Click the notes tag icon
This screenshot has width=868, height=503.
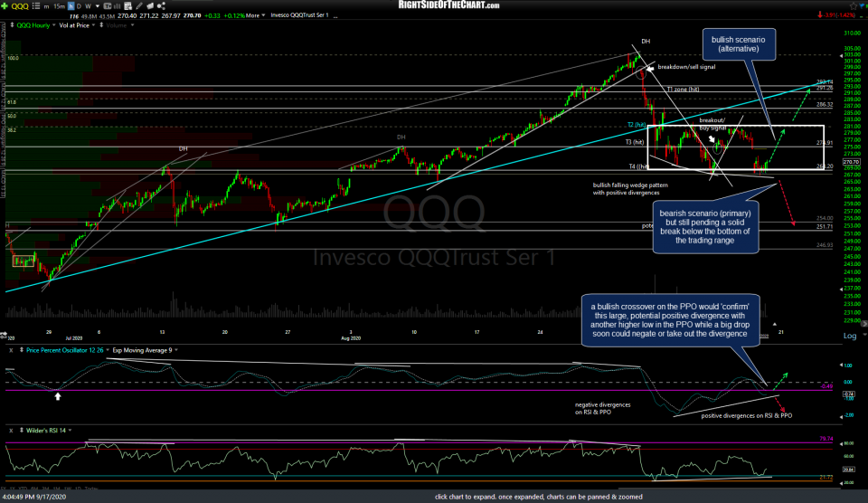[x=150, y=6]
